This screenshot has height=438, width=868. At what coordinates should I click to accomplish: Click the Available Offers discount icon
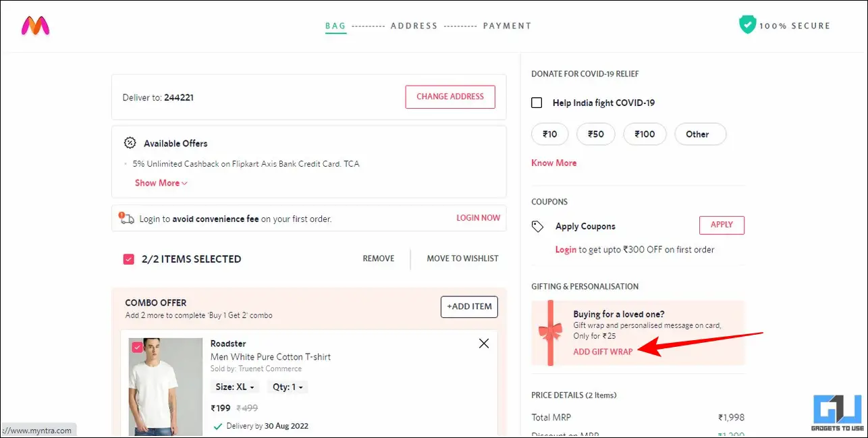pos(130,143)
